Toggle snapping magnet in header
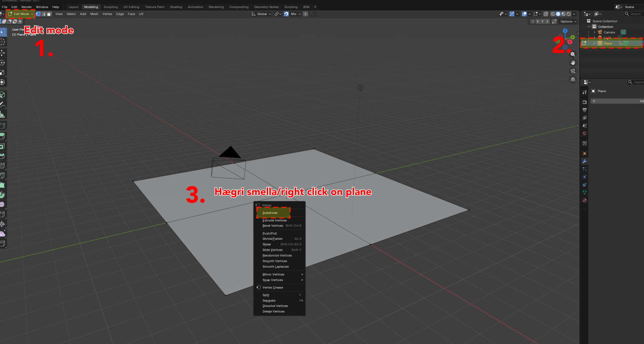Screen dimensions: 644x344 [286, 14]
